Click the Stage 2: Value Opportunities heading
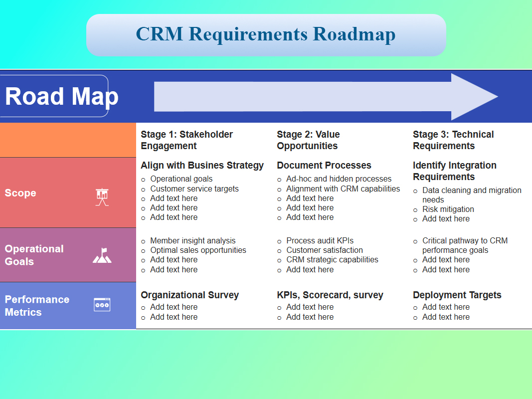The width and height of the screenshot is (532, 399). tap(308, 140)
